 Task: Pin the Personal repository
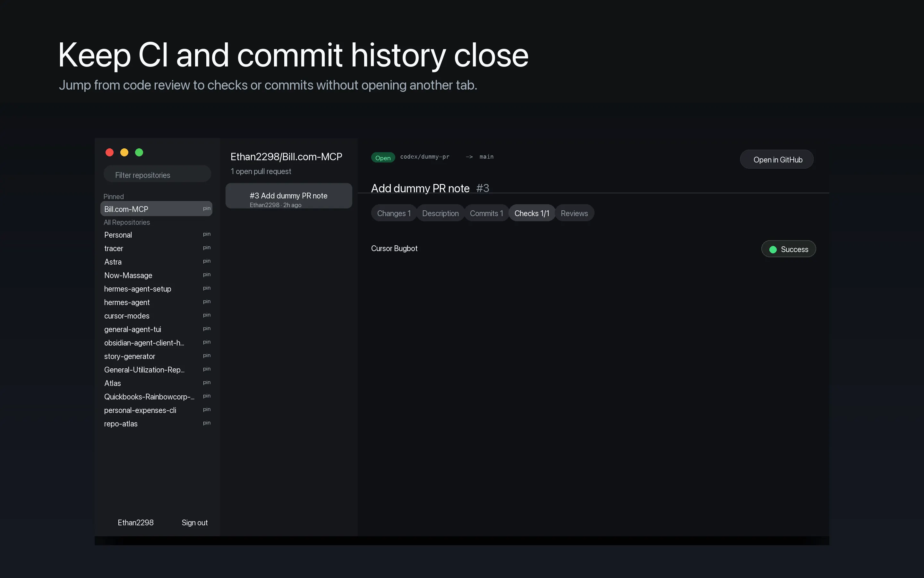[x=207, y=234]
